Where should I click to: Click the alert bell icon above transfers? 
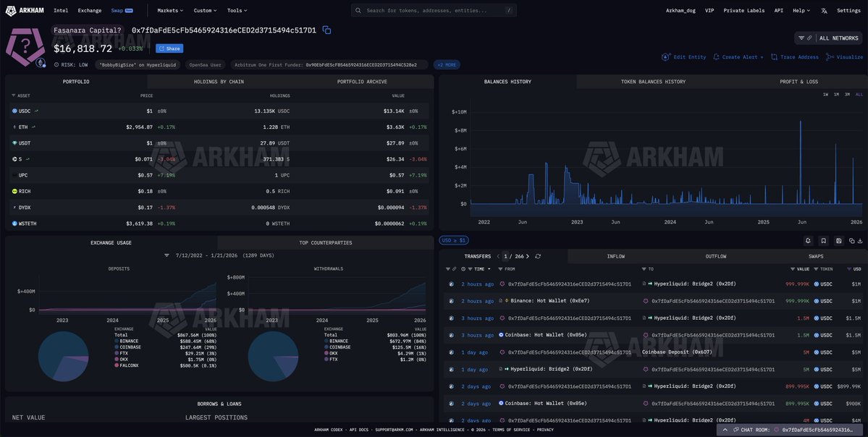click(808, 240)
